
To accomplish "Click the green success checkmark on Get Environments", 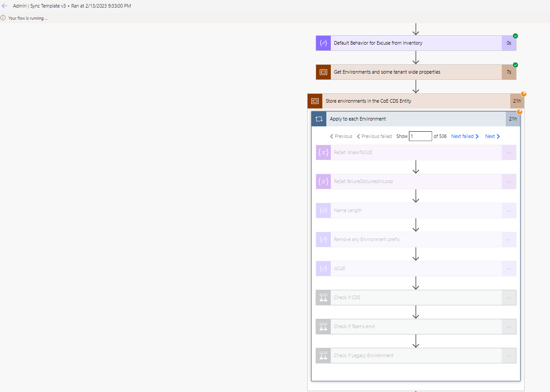I will pyautogui.click(x=515, y=65).
